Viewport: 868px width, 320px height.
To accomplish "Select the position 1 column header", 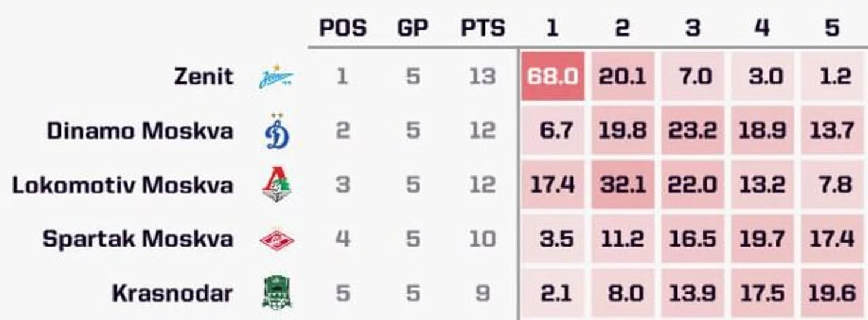I will pos(552,28).
